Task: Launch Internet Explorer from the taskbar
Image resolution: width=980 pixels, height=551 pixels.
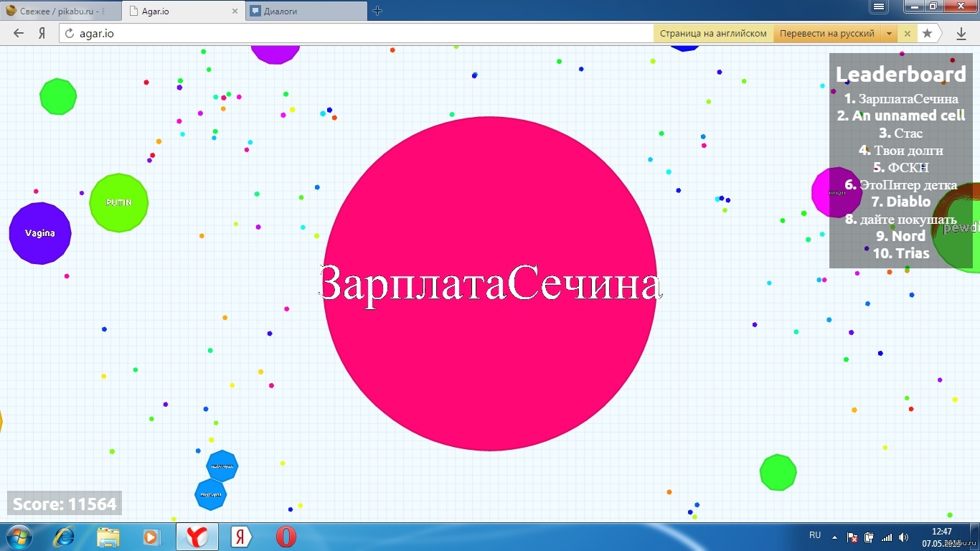Action: coord(63,537)
